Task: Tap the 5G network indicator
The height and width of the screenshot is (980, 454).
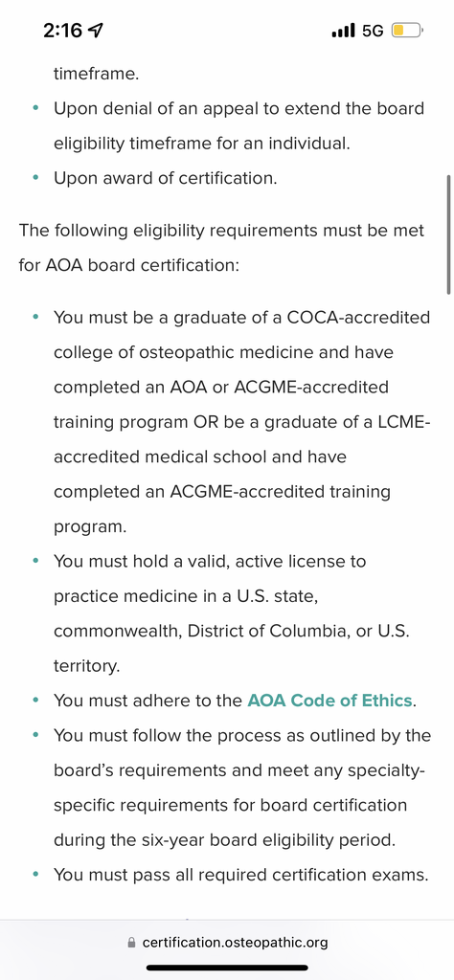Action: [x=373, y=30]
